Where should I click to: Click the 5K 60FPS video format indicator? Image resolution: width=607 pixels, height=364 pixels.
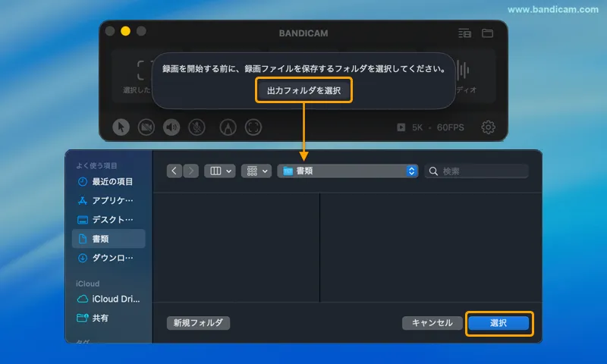tap(430, 127)
